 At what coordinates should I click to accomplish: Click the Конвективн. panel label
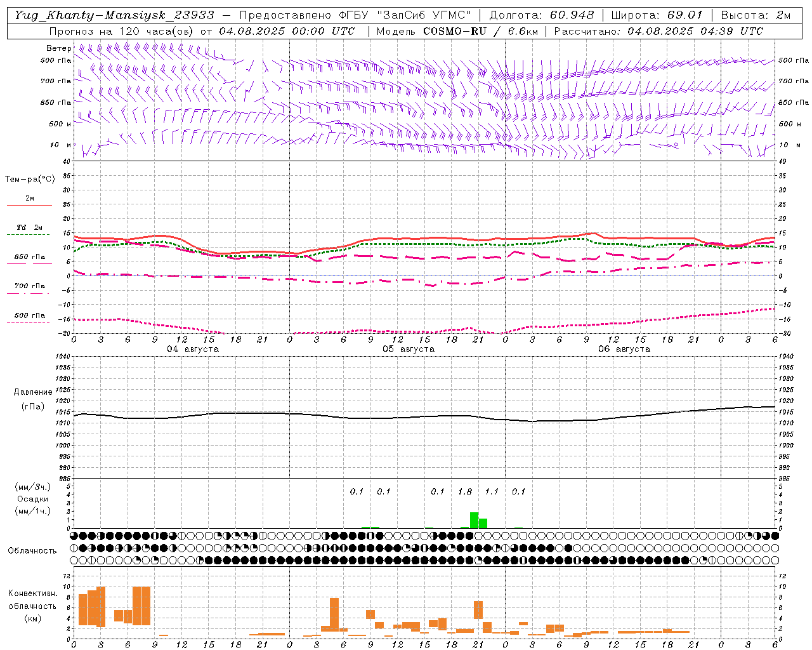[x=32, y=594]
